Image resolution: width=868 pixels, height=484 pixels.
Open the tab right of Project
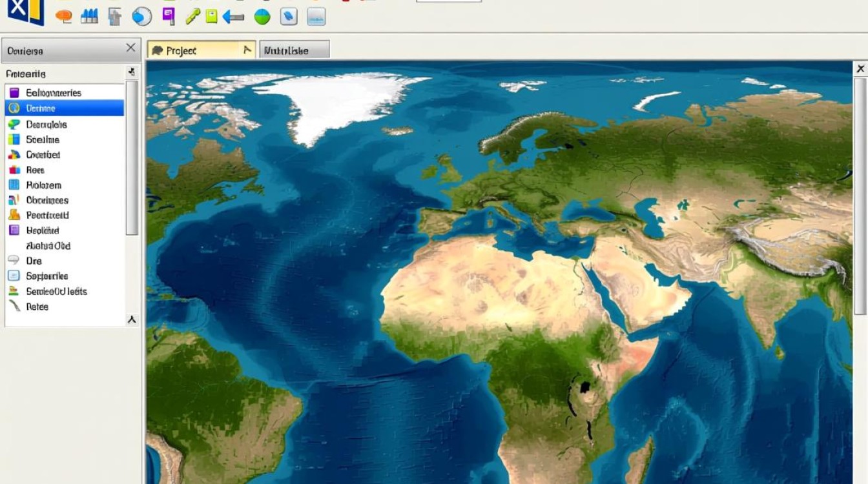tap(294, 50)
